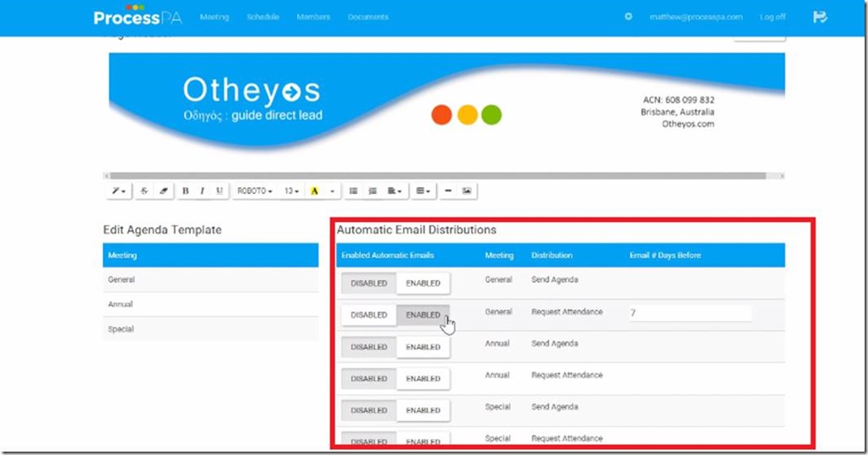
Task: Click the strikethrough formatting icon
Action: coord(144,192)
